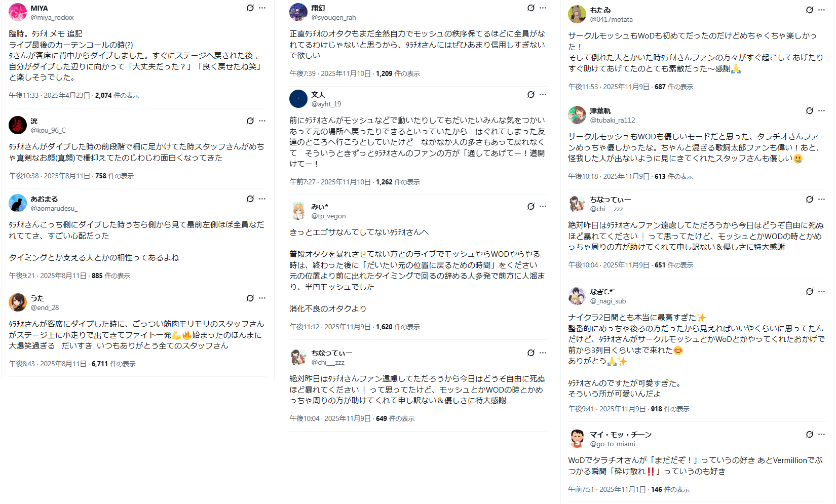Viewport: 836px width, 504px height.
Task: Open the @go_to_miami_ handle link
Action: click(x=614, y=444)
